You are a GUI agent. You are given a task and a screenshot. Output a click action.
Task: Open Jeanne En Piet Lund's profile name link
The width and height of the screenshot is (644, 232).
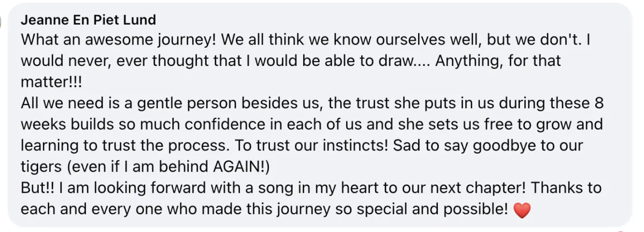click(x=88, y=20)
